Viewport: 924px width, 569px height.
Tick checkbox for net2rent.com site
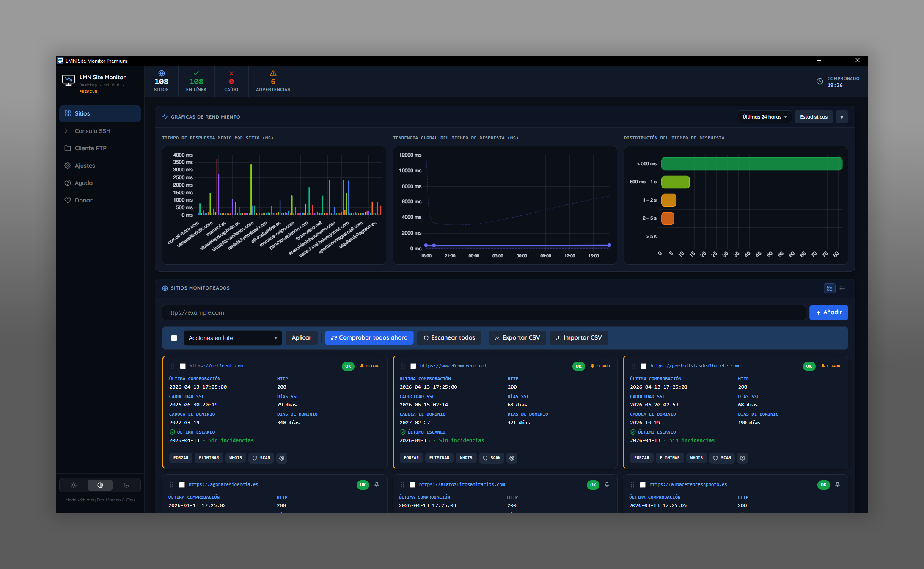183,366
